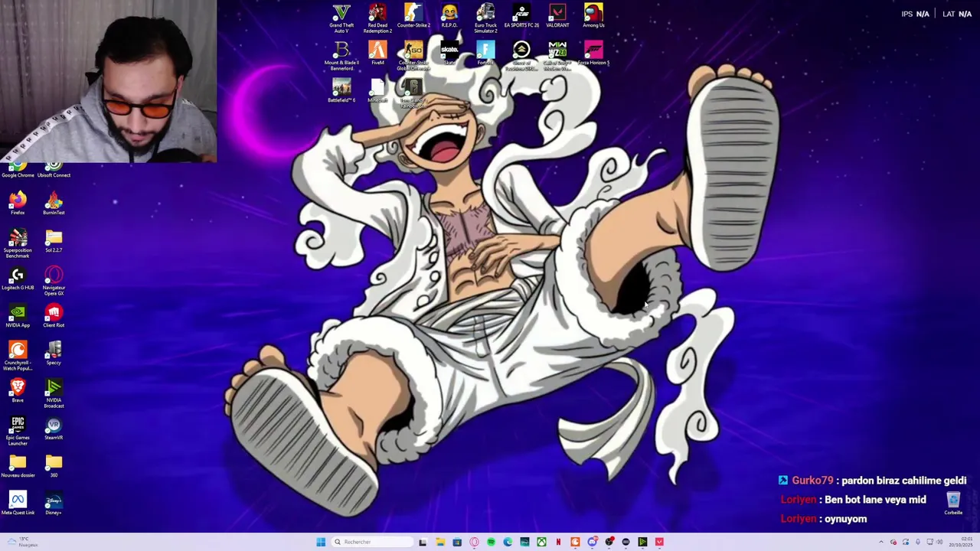Select the Among Us icon
980x551 pixels.
[593, 17]
